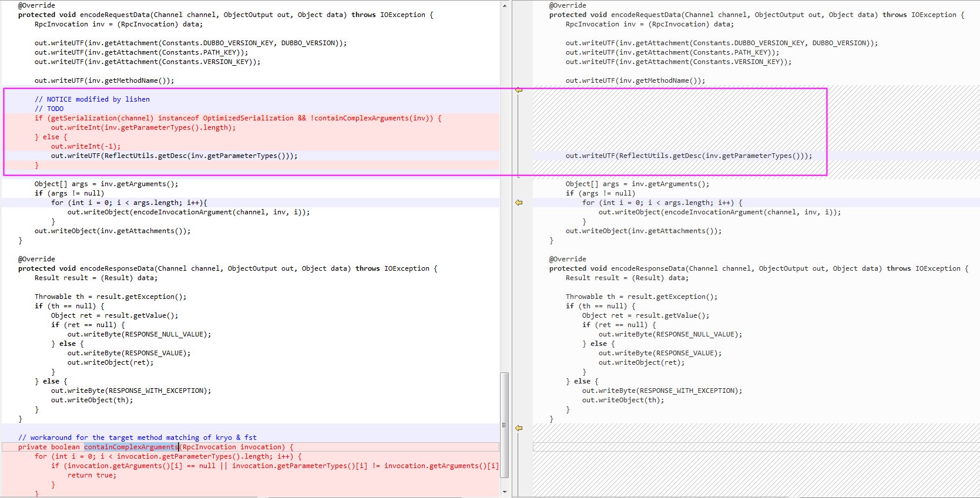
Task: Click the 'out.writeInt(-1);' line
Action: pyautogui.click(x=86, y=146)
